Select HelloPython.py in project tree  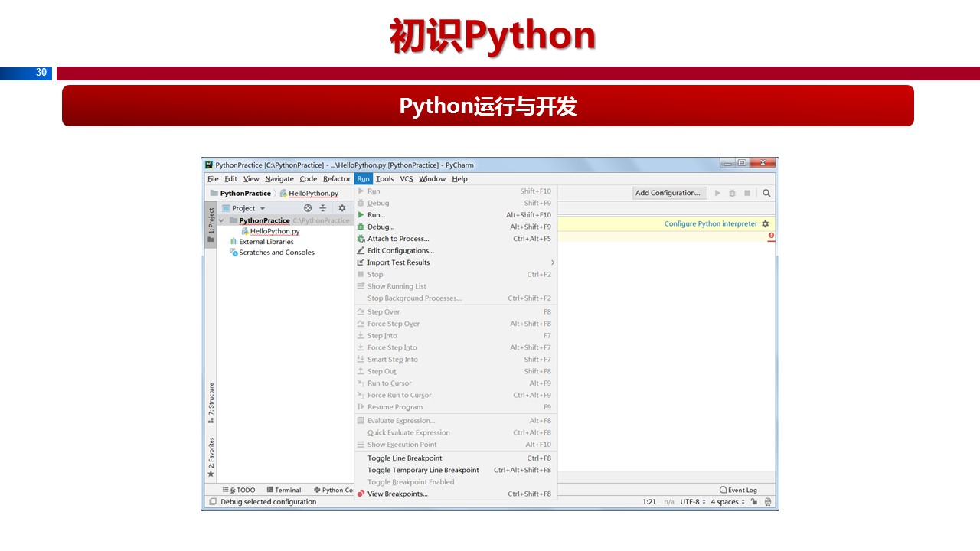point(274,231)
